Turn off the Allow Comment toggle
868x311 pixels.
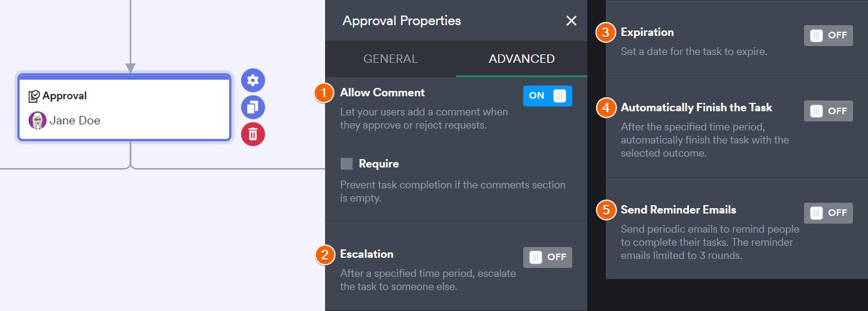pyautogui.click(x=547, y=96)
